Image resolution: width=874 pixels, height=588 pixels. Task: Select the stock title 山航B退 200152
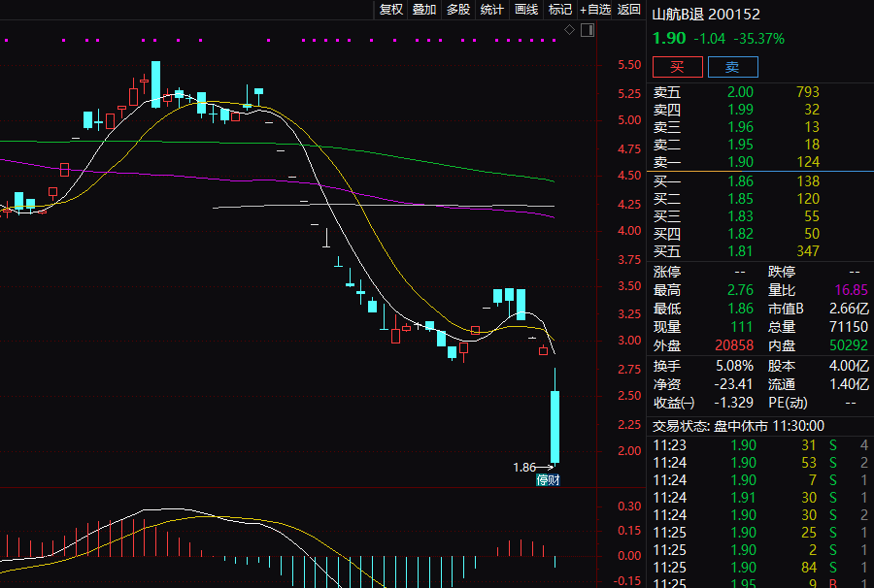click(x=706, y=15)
